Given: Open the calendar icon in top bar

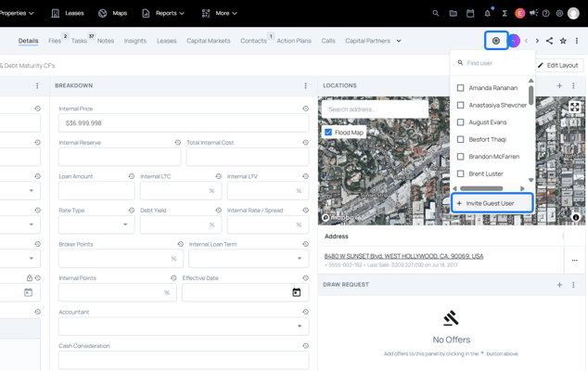Looking at the screenshot, I should pos(470,14).
